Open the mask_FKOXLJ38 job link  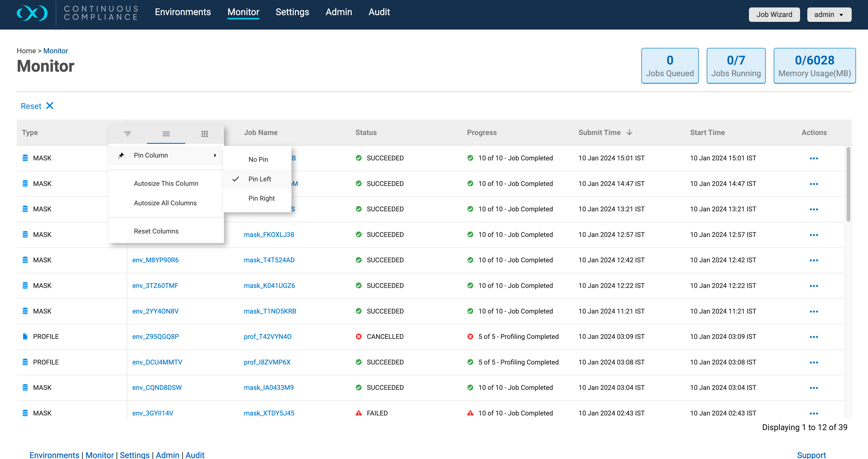click(269, 235)
